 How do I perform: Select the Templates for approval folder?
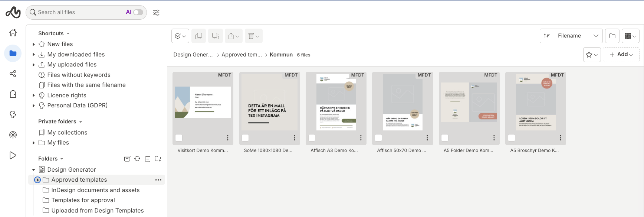point(83,200)
